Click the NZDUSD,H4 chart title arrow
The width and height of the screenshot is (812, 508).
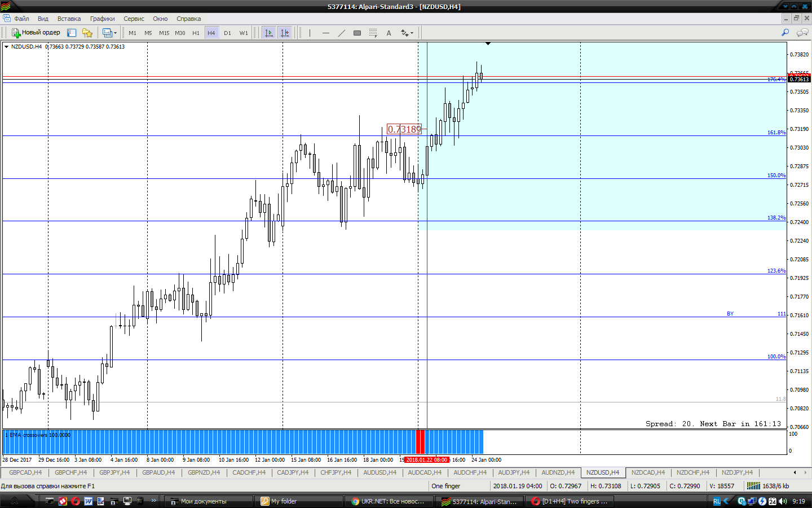tap(6, 47)
